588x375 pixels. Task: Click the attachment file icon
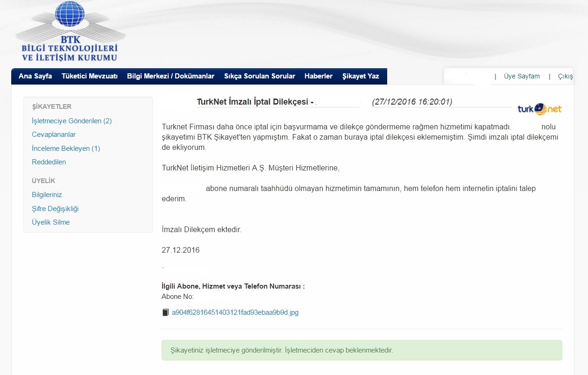(x=165, y=312)
